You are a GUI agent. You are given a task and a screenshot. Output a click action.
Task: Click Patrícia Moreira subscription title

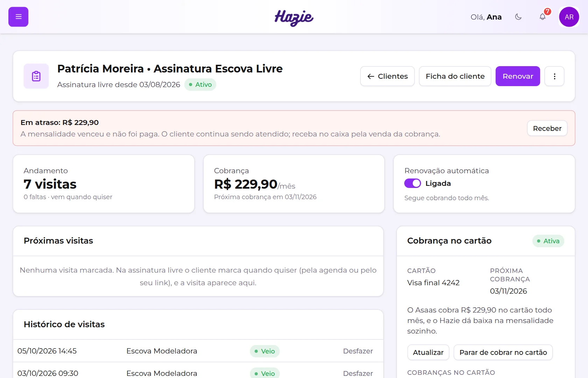point(170,69)
